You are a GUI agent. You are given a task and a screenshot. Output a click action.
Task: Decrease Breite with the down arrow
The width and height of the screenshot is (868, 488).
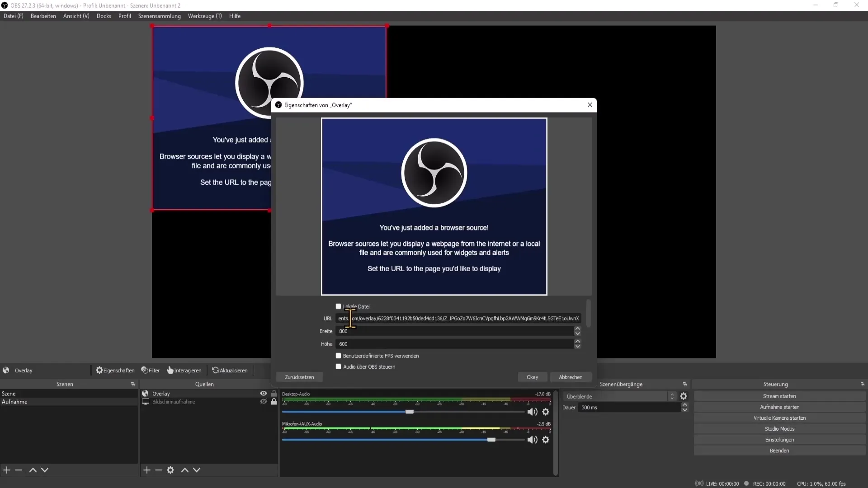coord(577,334)
